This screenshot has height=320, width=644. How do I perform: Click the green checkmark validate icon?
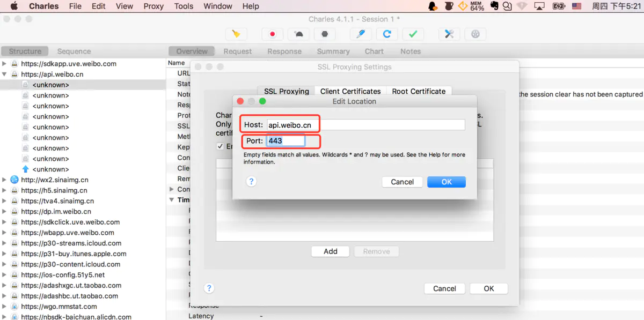pos(413,34)
